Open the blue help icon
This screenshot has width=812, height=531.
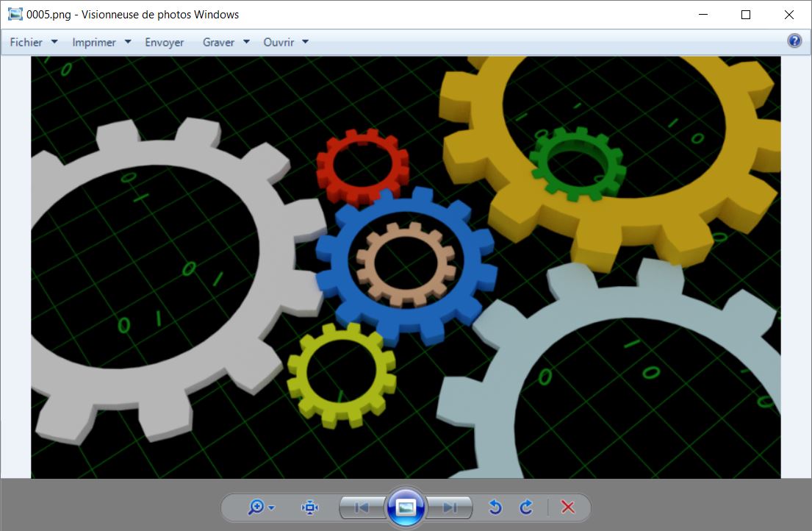[794, 41]
